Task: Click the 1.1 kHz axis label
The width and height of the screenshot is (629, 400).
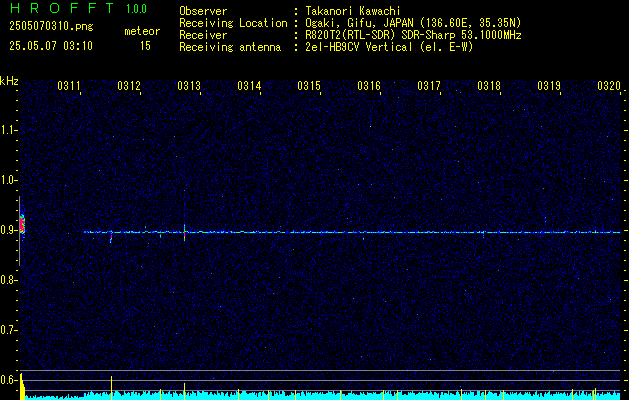Action: pos(8,130)
